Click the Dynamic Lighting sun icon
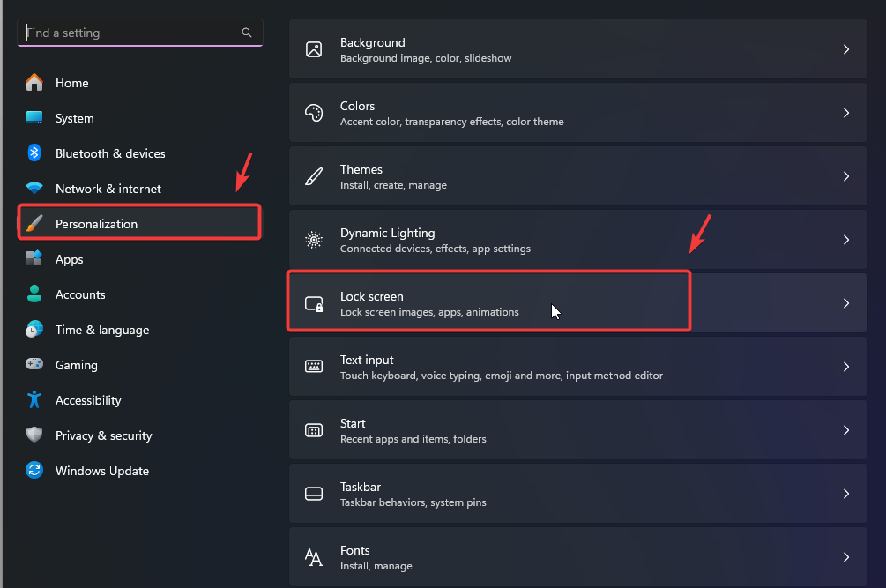Image resolution: width=886 pixels, height=588 pixels. pos(314,240)
